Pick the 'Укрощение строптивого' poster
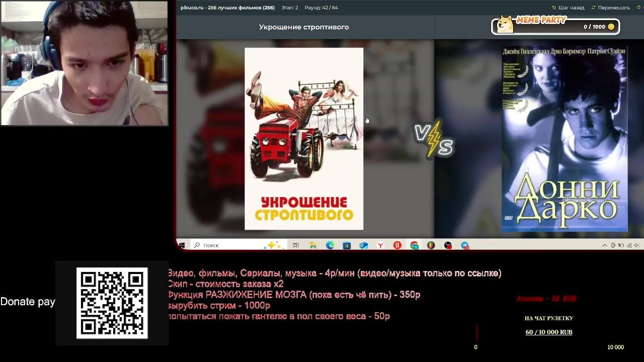 [304, 139]
